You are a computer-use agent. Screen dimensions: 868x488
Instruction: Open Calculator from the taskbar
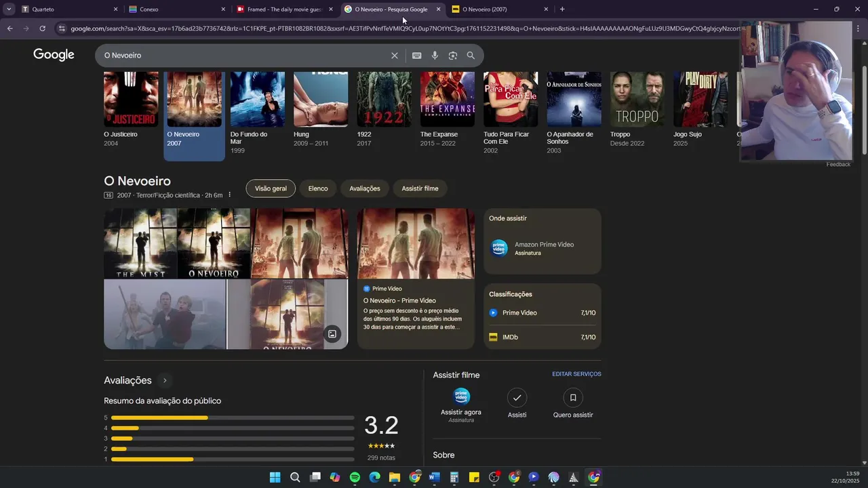[x=454, y=477]
